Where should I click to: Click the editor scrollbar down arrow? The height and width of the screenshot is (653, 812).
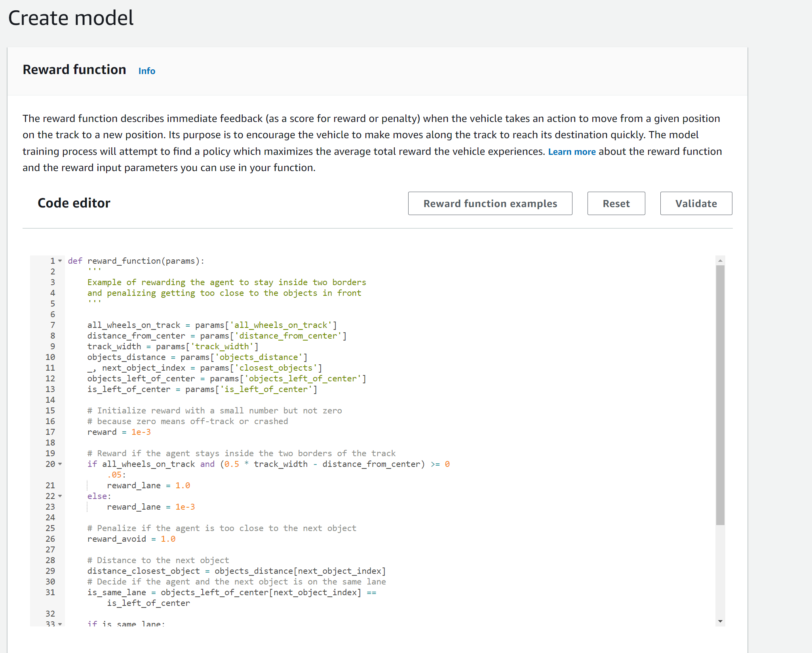[720, 621]
